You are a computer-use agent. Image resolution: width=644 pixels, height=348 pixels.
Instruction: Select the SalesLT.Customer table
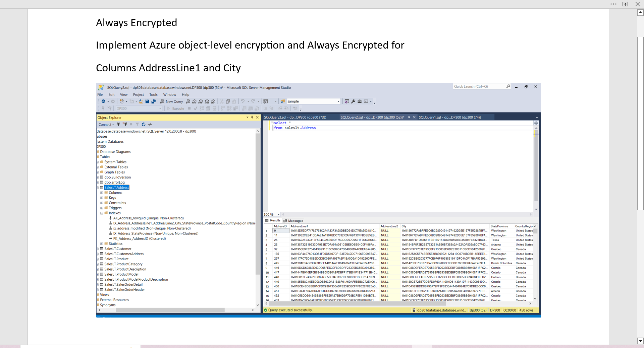pos(118,249)
